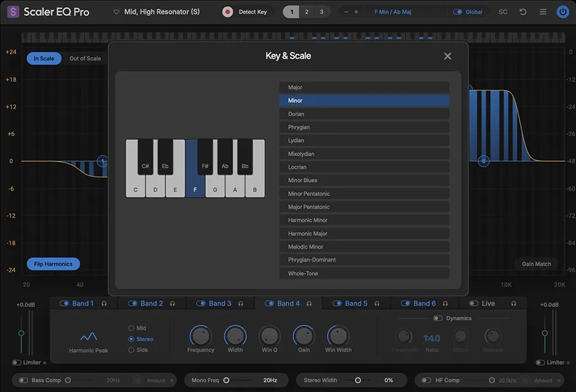Click the Mono Freq slider handle
Viewport: 576px width, 392px height.
[x=226, y=380]
